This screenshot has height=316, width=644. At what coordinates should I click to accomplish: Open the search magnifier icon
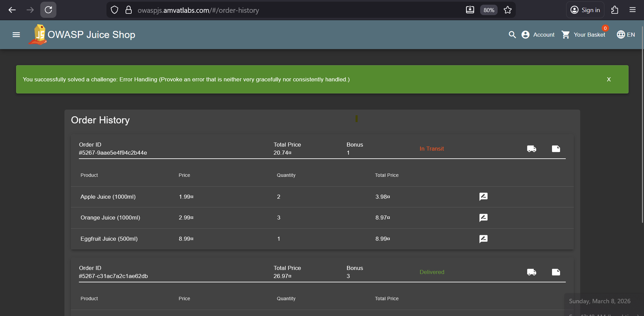tap(512, 35)
